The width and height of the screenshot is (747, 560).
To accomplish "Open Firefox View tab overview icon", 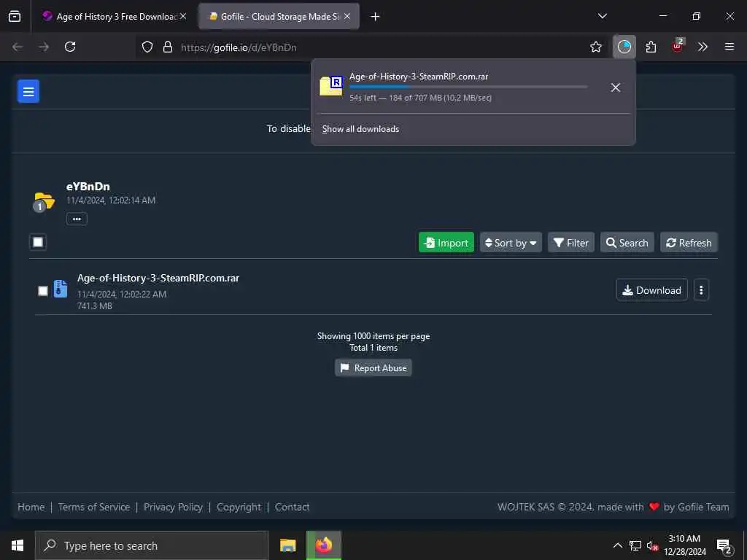I will (15, 16).
